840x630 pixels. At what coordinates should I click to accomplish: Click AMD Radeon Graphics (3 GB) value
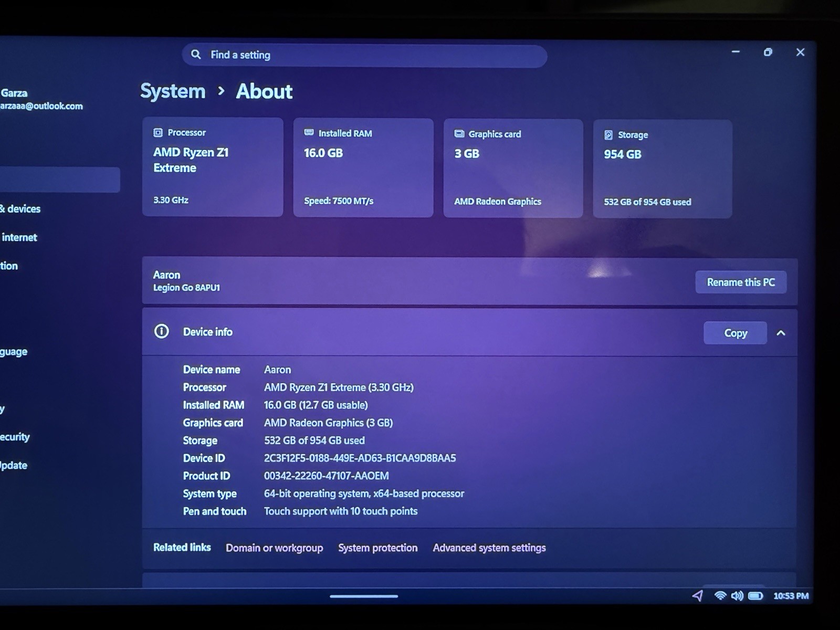click(x=328, y=423)
